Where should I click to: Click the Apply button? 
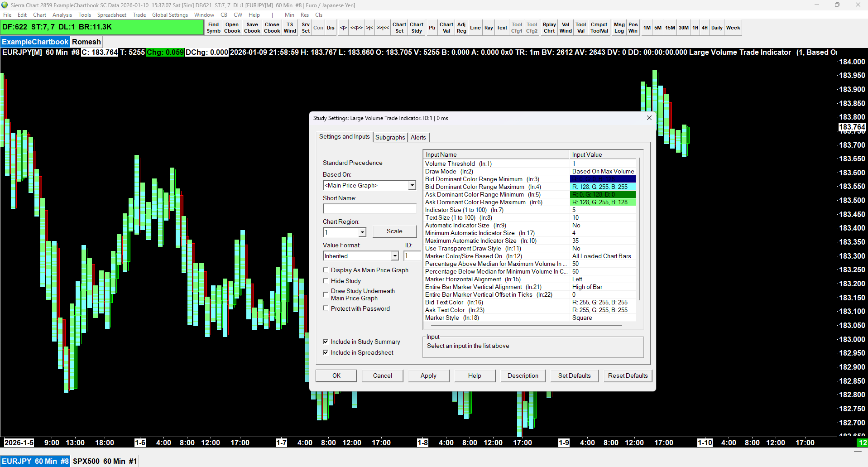[x=428, y=376]
